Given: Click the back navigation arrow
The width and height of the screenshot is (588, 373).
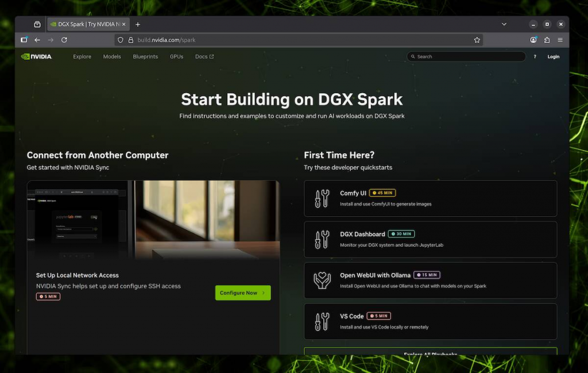Looking at the screenshot, I should (37, 40).
